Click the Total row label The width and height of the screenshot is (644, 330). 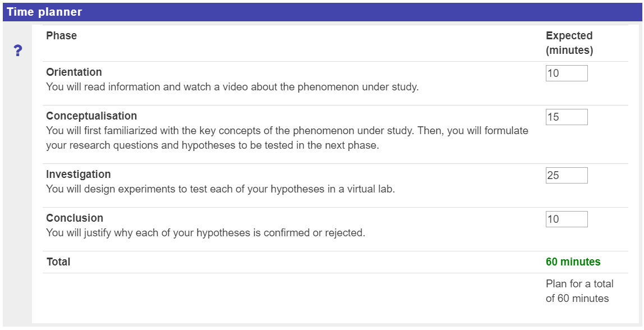58,262
